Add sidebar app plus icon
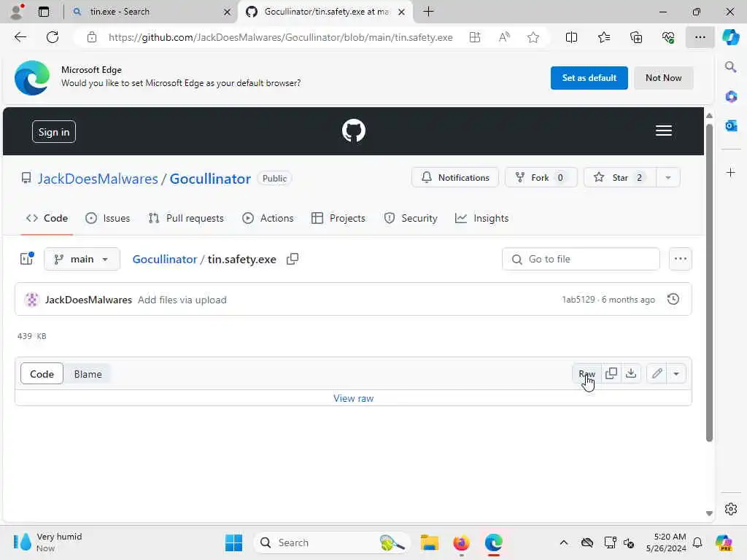 pyautogui.click(x=730, y=172)
